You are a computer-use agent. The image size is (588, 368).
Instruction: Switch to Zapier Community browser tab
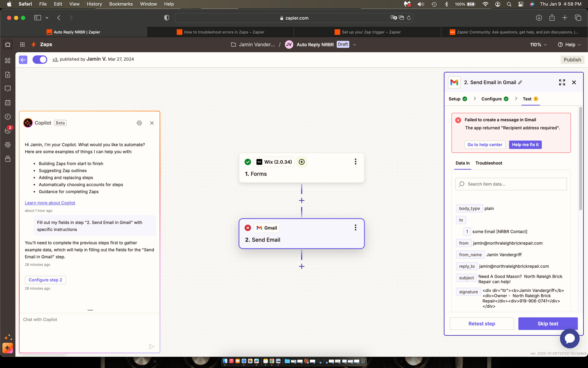[x=514, y=32]
